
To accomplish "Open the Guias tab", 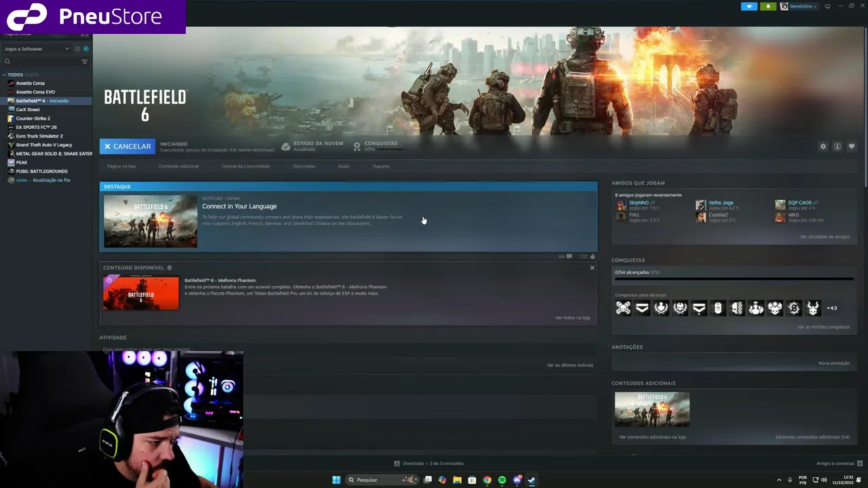I will [344, 166].
